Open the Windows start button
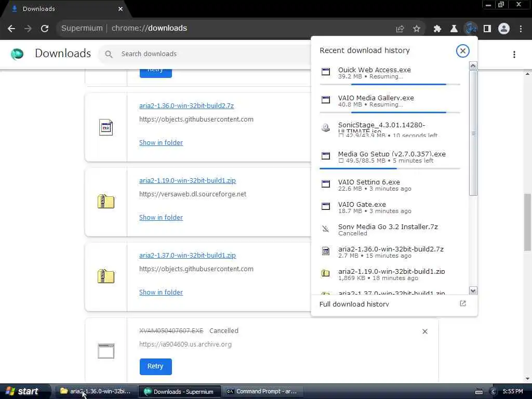This screenshot has height=399, width=532. pos(24,392)
